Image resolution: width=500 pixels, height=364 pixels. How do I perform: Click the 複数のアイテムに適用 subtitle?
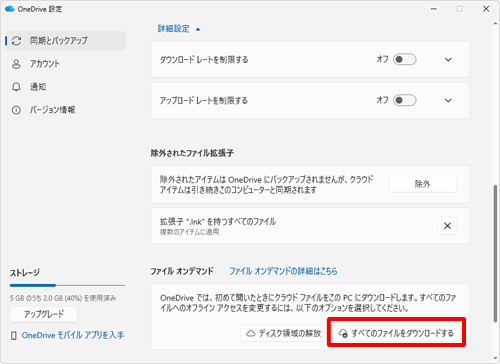[x=189, y=232]
